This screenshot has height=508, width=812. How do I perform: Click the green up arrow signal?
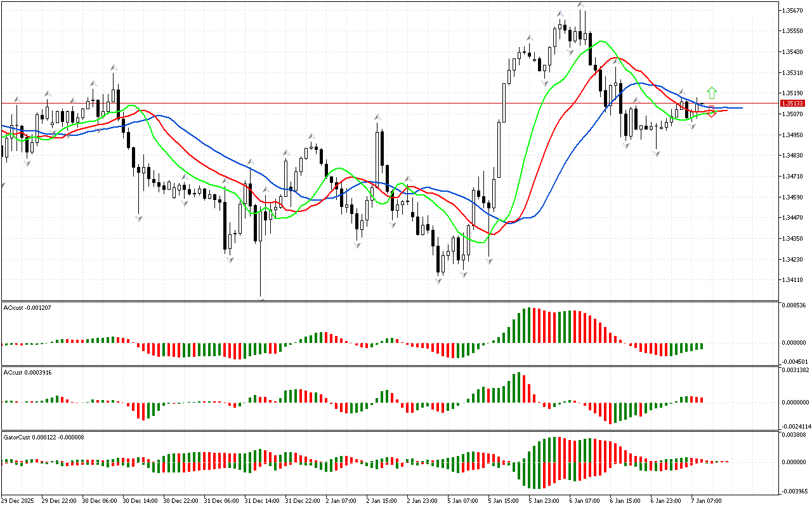point(712,93)
